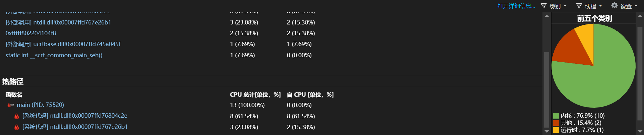Click the settings gear icon
The height and width of the screenshot is (135, 644).
coord(614,6)
